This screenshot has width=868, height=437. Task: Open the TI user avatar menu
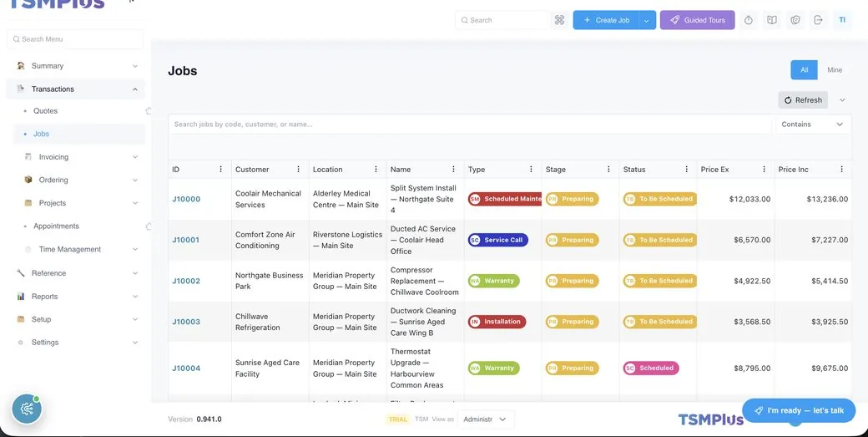[x=842, y=20]
